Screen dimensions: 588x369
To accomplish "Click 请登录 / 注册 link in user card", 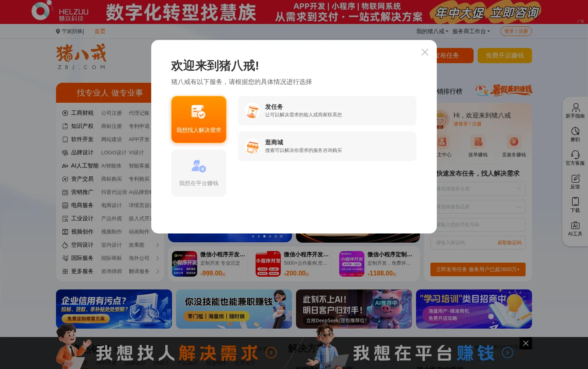I will coord(468,124).
